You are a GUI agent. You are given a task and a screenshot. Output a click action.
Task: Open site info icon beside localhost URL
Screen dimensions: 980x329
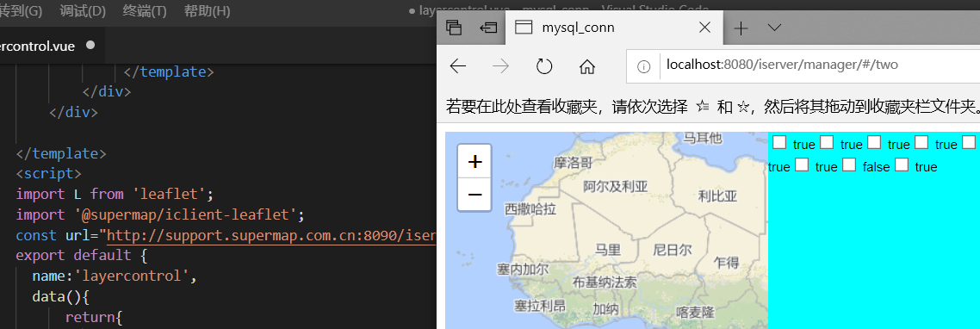[644, 66]
